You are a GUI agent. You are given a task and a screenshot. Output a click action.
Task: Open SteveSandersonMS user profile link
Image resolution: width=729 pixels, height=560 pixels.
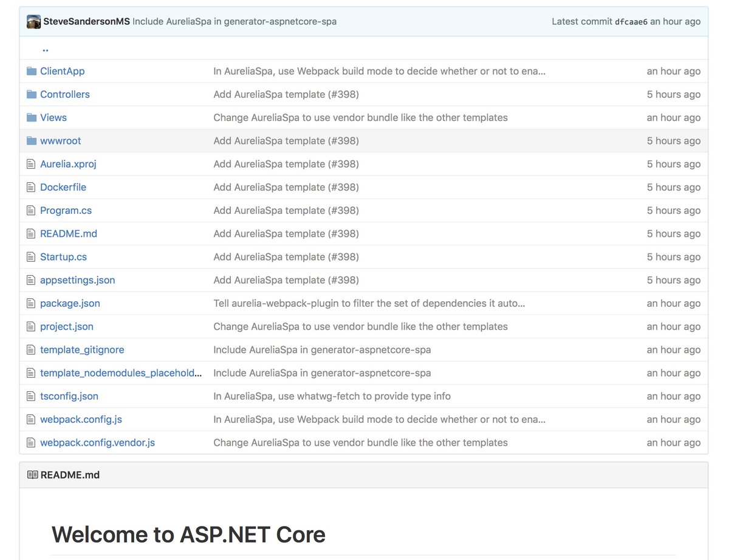pyautogui.click(x=86, y=21)
